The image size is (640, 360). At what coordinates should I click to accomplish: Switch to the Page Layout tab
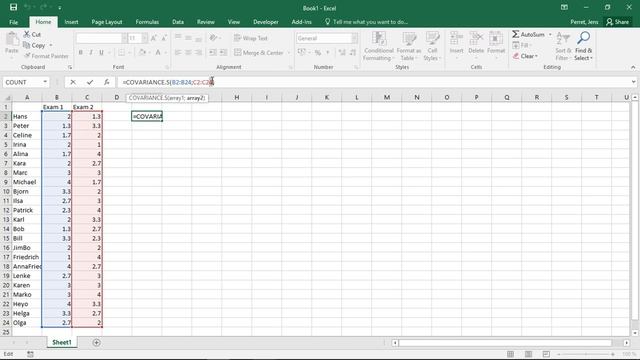click(x=107, y=22)
